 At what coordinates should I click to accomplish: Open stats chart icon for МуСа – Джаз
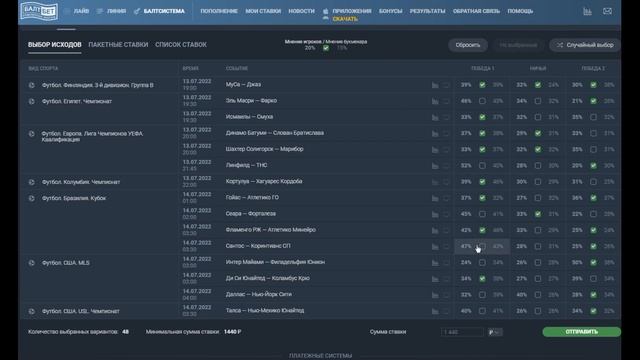coord(435,85)
